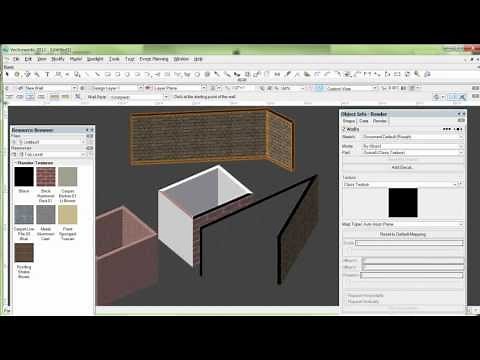Open the Edit menu
This screenshot has height=360, width=480.
coord(28,59)
